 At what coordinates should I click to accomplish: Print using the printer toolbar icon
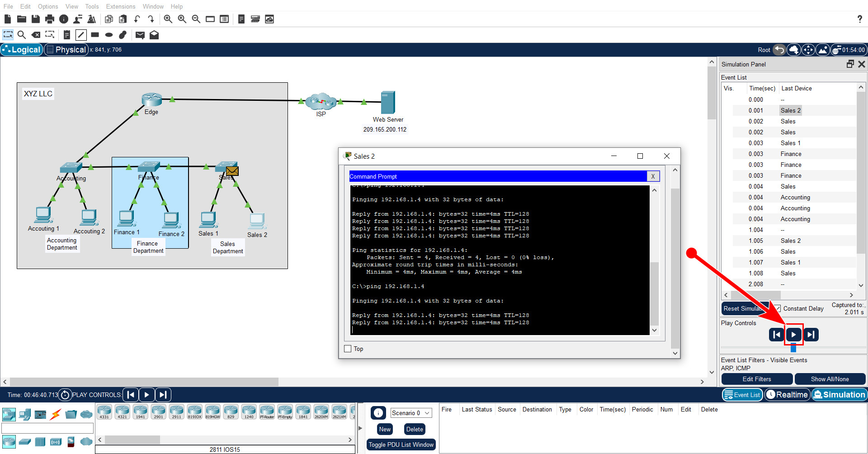[x=50, y=19]
